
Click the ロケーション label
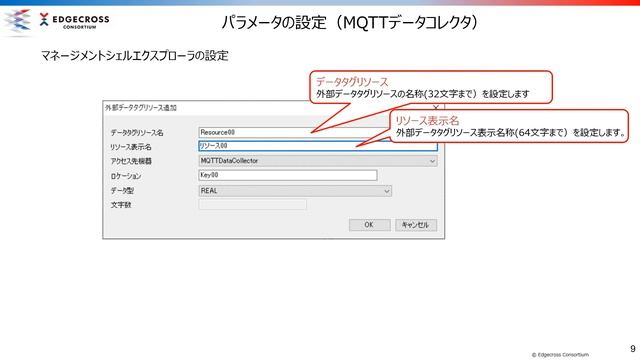(126, 176)
